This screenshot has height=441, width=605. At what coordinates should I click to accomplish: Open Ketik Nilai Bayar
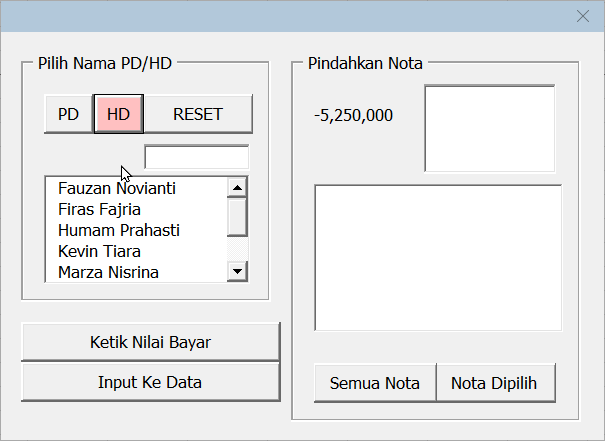150,342
